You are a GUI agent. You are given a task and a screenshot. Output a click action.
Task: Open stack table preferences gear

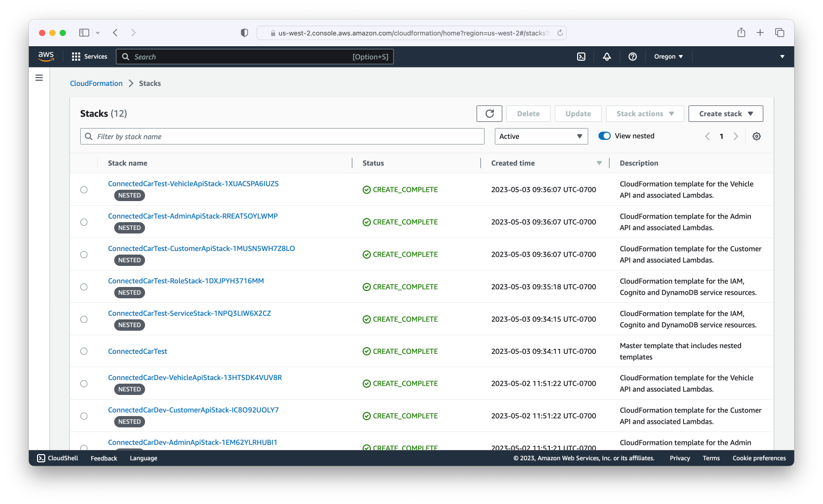[x=757, y=136]
